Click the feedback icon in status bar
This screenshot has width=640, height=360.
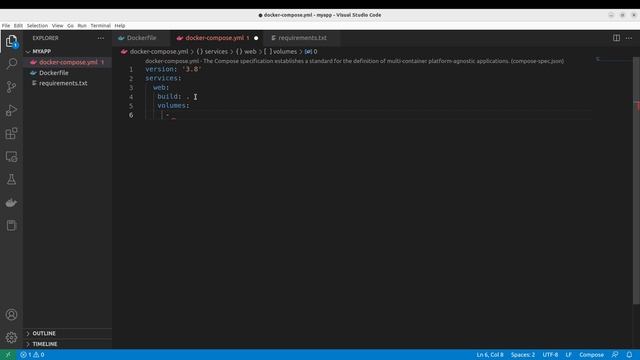[x=615, y=355]
